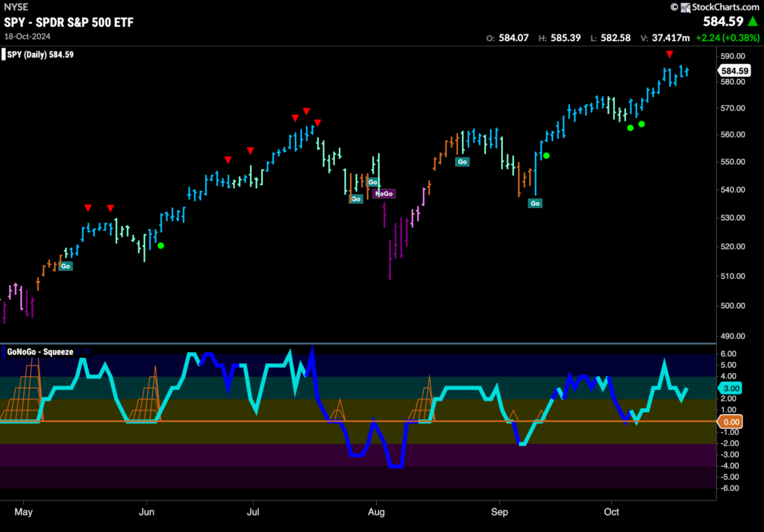This screenshot has width=764, height=532.
Task: Click the Sep label on the time axis
Action: [x=499, y=512]
